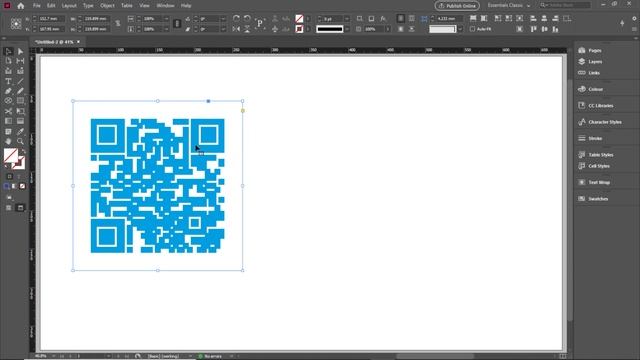Switch to the Untitled-2 document tab
Screen dimensions: 640x360
click(x=54, y=42)
